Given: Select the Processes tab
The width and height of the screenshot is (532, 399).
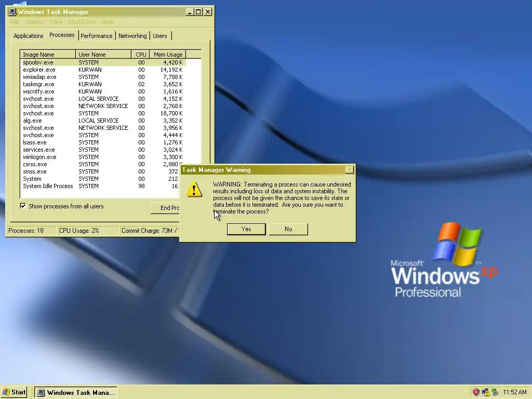Looking at the screenshot, I should pyautogui.click(x=62, y=35).
